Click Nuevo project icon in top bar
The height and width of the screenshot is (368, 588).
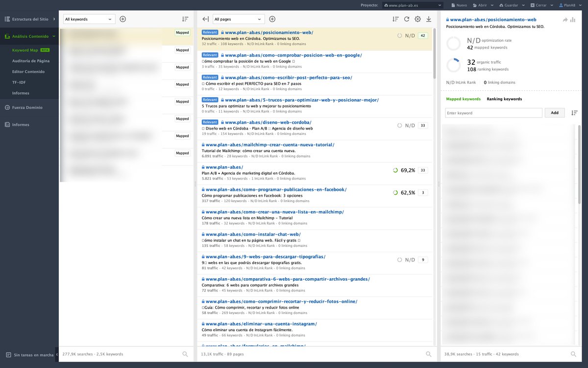pyautogui.click(x=452, y=5)
